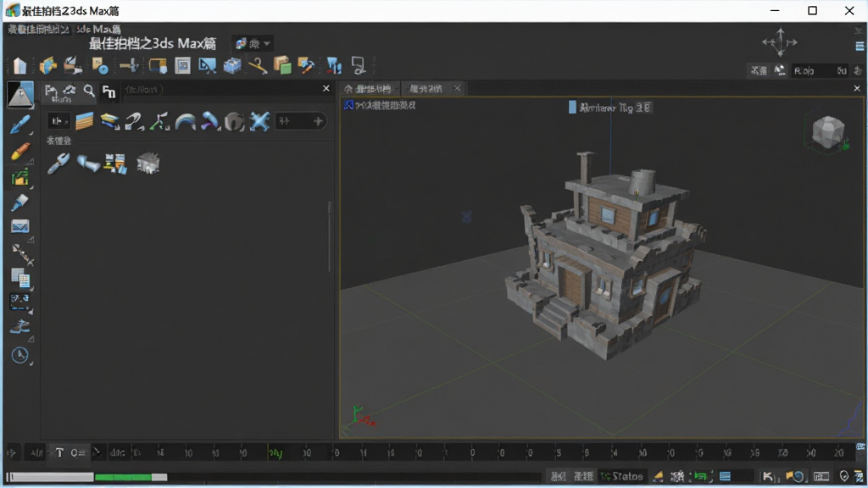
Task: Close the second viewport tab
Action: pyautogui.click(x=457, y=88)
